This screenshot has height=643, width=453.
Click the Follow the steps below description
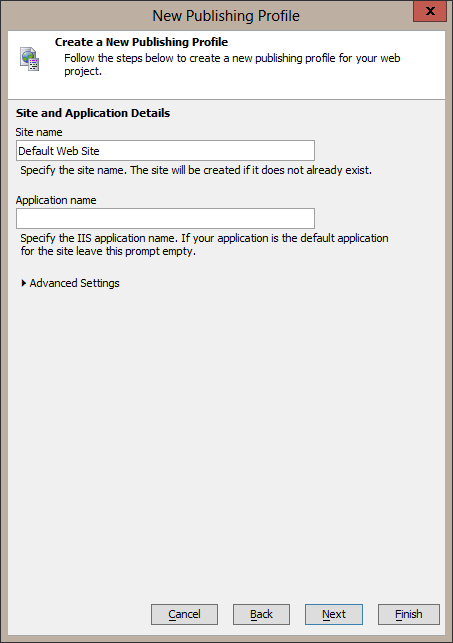pos(232,64)
